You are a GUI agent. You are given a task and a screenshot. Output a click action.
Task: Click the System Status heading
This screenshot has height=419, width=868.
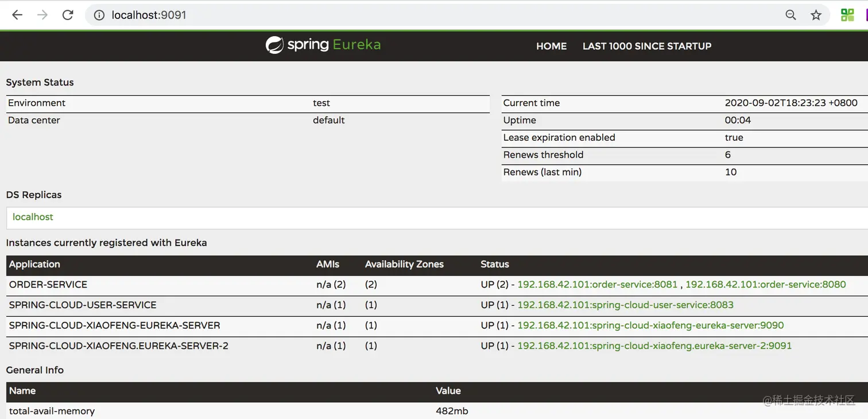[x=40, y=82]
